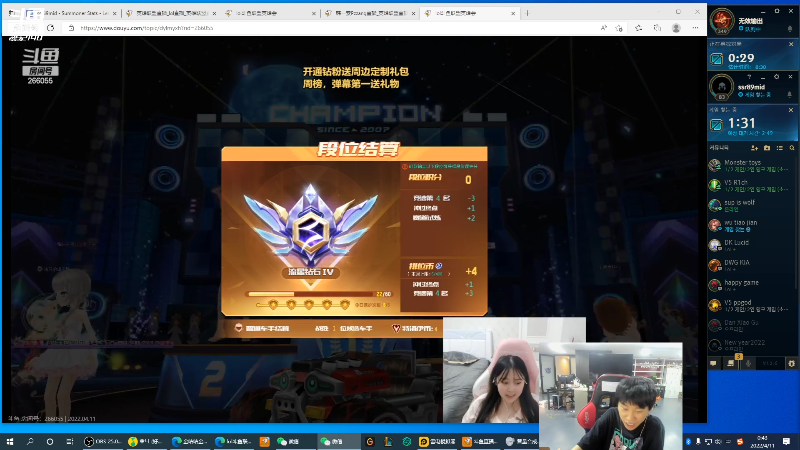Image resolution: width=800 pixels, height=450 pixels.
Task: Click notification bell beside ssr89mid profile
Action: 790,95
